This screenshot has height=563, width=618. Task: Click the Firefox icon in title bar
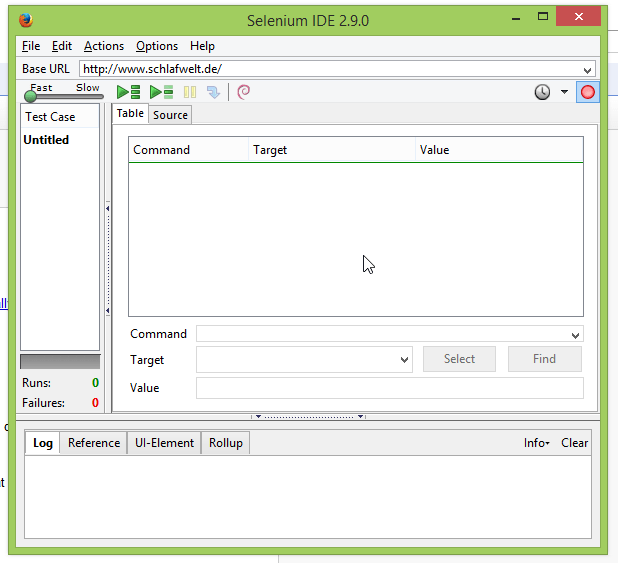26,20
